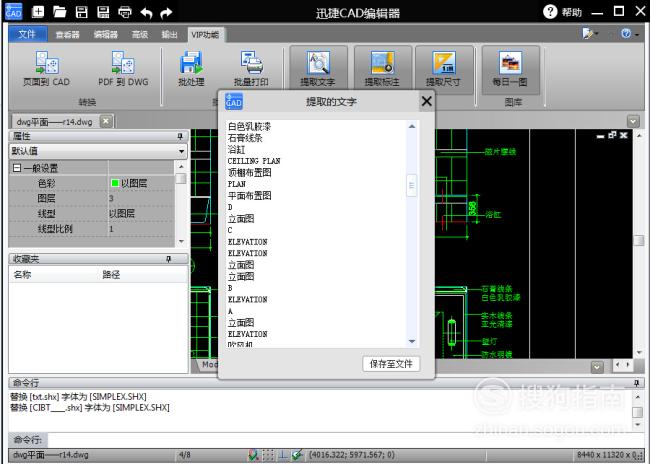Select CEILING PLAN in extracted text list

click(254, 161)
